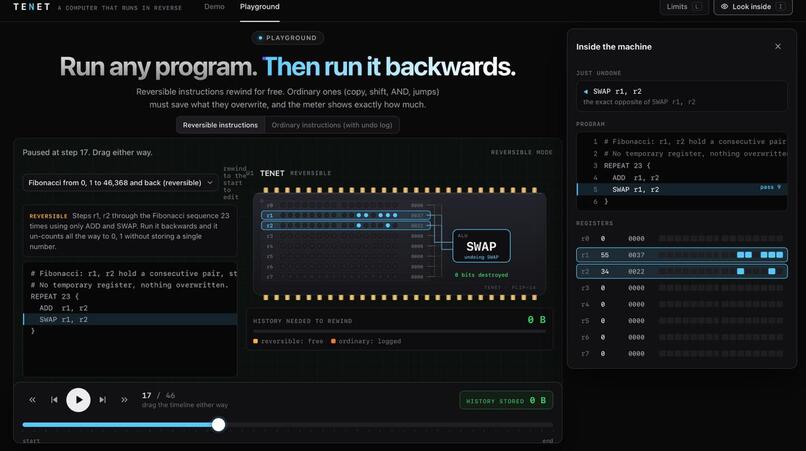Select the Playground tab
This screenshot has width=806, height=451.
point(260,7)
